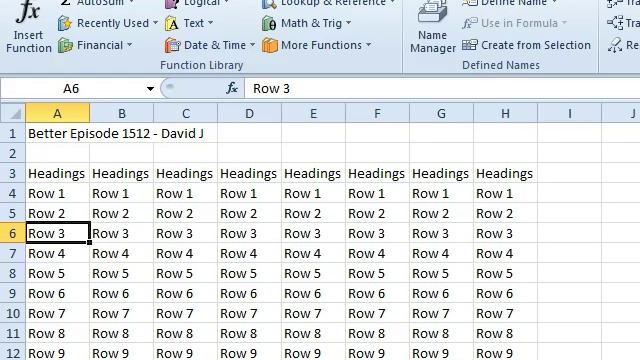Click Create from Selection
Screen dimensions: 640x360
[x=527, y=45]
